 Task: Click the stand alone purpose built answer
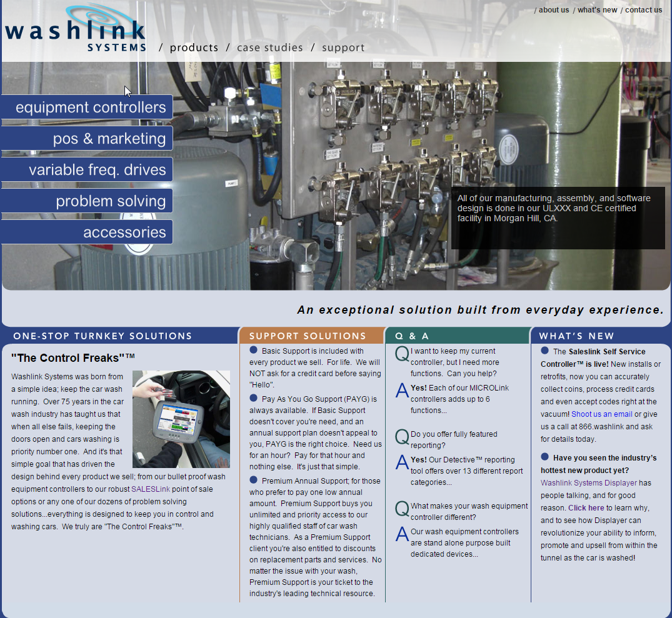pyautogui.click(x=464, y=543)
